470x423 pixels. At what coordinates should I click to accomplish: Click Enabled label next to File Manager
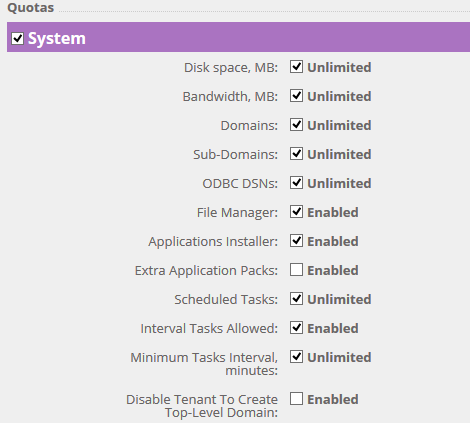[333, 212]
